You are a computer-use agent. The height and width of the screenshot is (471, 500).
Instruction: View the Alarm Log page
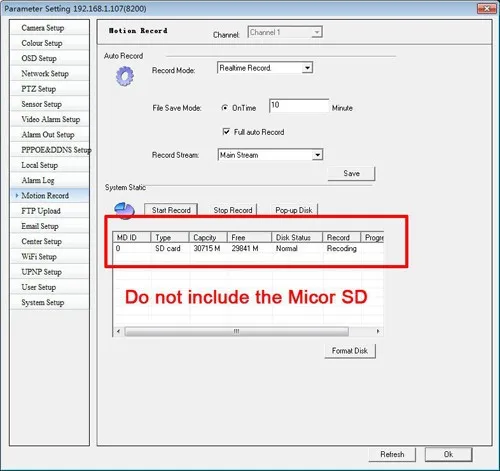point(50,180)
